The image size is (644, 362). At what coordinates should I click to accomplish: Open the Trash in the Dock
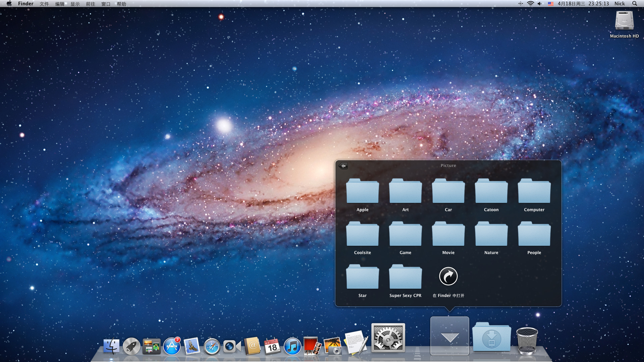click(527, 341)
